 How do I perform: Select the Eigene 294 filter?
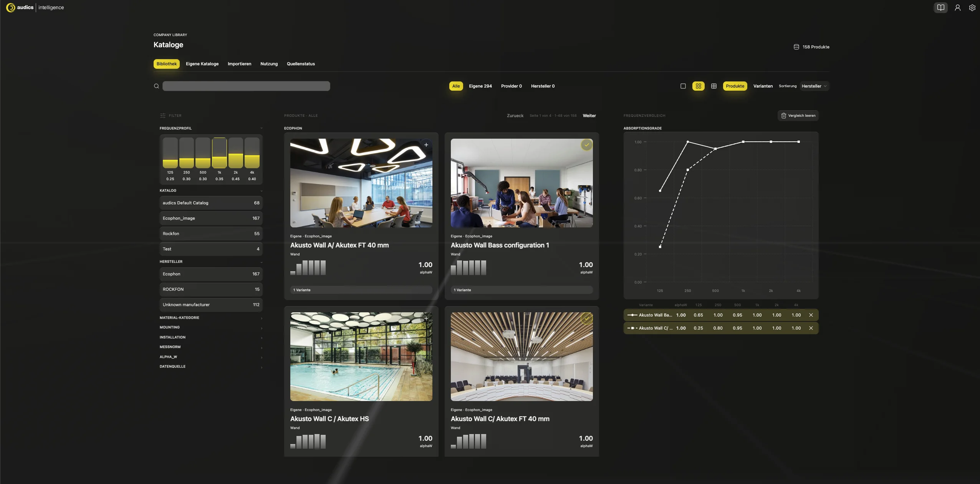pos(480,86)
